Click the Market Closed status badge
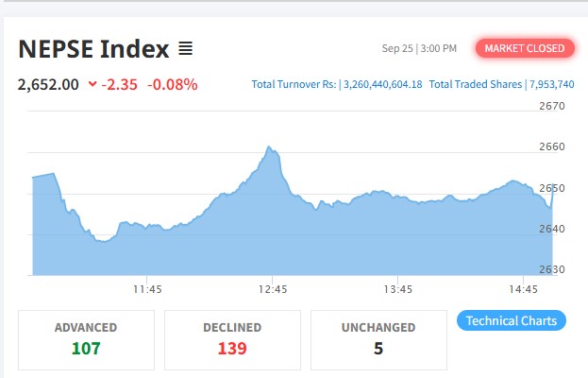This screenshot has width=588, height=378. [524, 48]
